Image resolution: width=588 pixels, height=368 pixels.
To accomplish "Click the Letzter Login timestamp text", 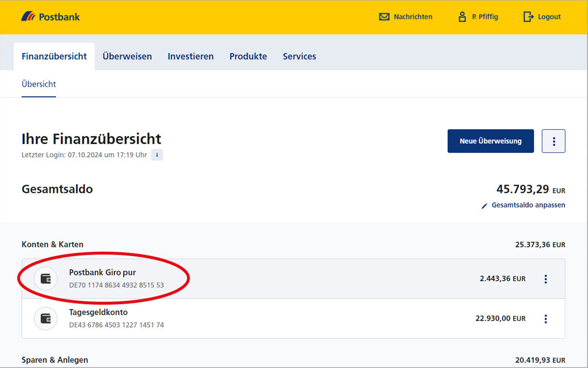I will coord(84,155).
